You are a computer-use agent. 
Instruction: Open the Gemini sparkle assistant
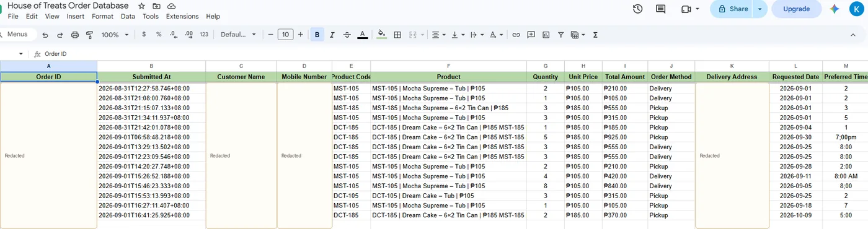pos(835,9)
